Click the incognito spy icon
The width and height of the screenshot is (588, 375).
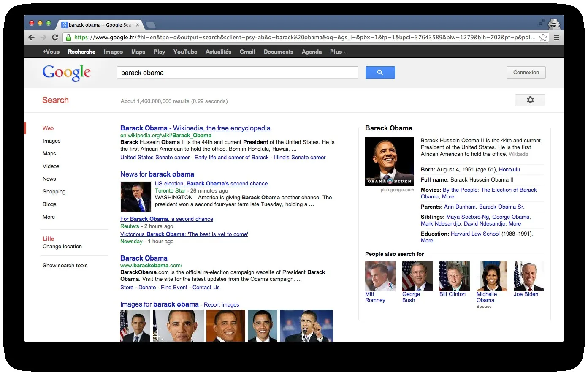pyautogui.click(x=554, y=23)
